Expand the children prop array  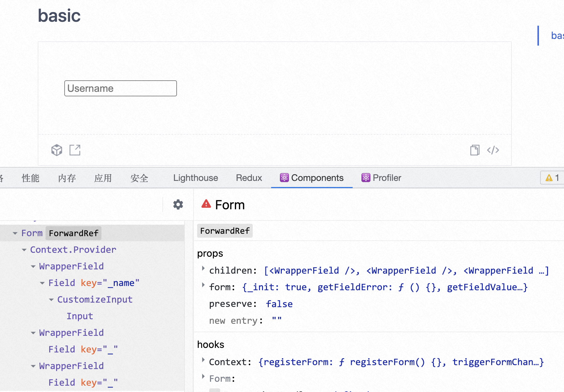(203, 268)
